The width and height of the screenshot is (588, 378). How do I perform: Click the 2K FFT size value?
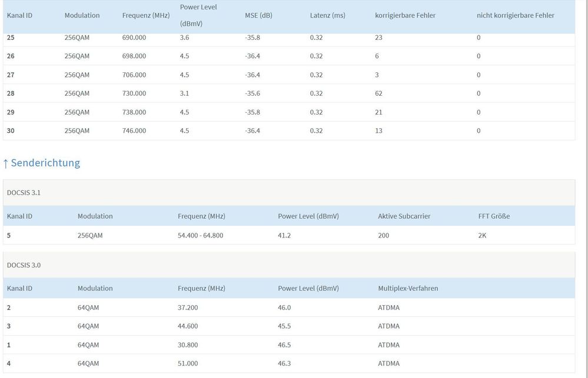coord(482,236)
